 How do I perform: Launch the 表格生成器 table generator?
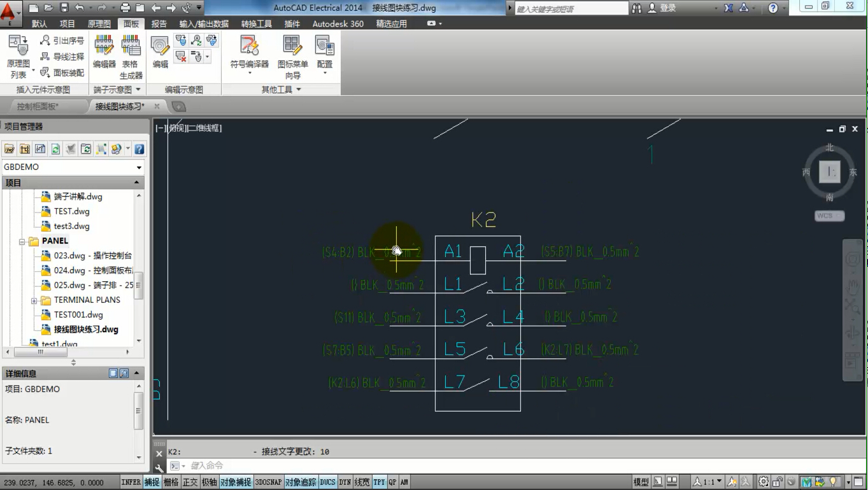pos(131,46)
